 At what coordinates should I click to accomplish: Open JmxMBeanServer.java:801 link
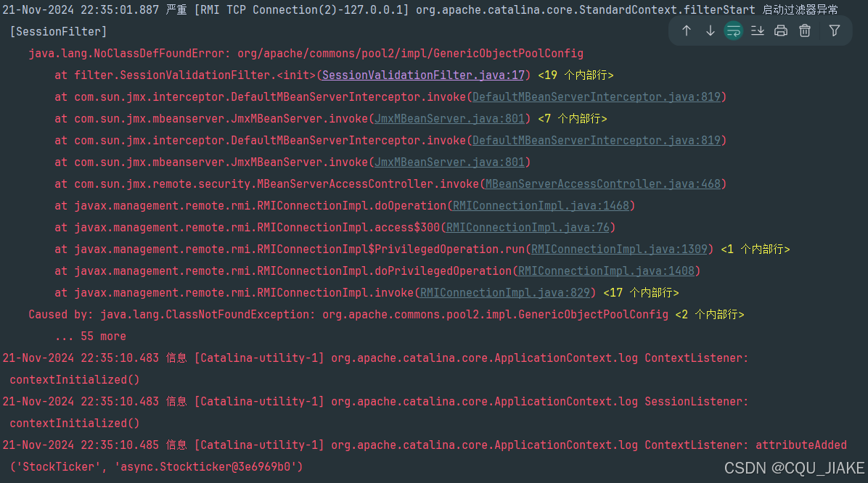(449, 118)
